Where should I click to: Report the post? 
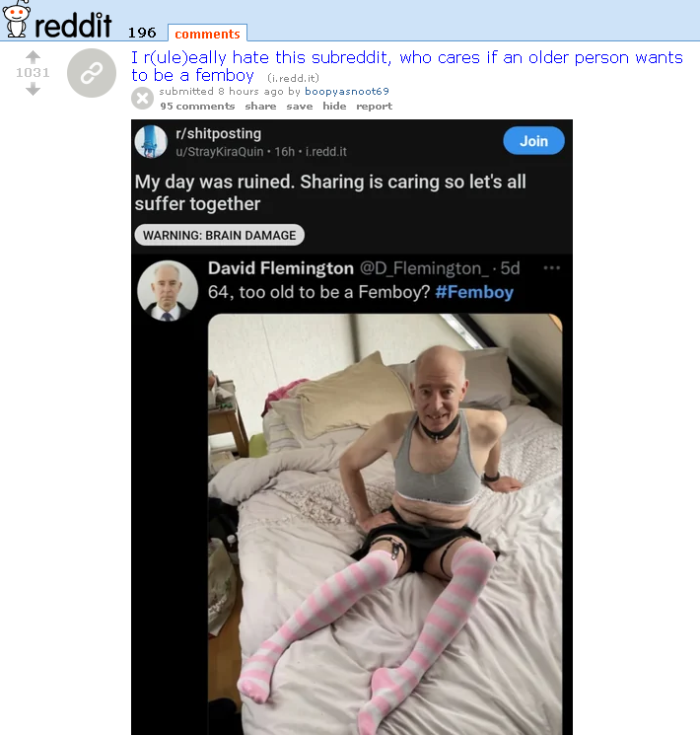[375, 106]
